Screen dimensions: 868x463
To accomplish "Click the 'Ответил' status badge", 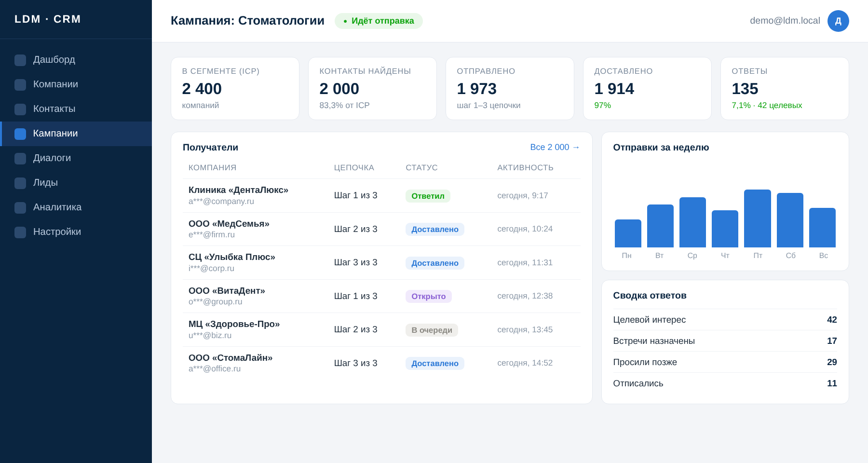I will pos(428,196).
